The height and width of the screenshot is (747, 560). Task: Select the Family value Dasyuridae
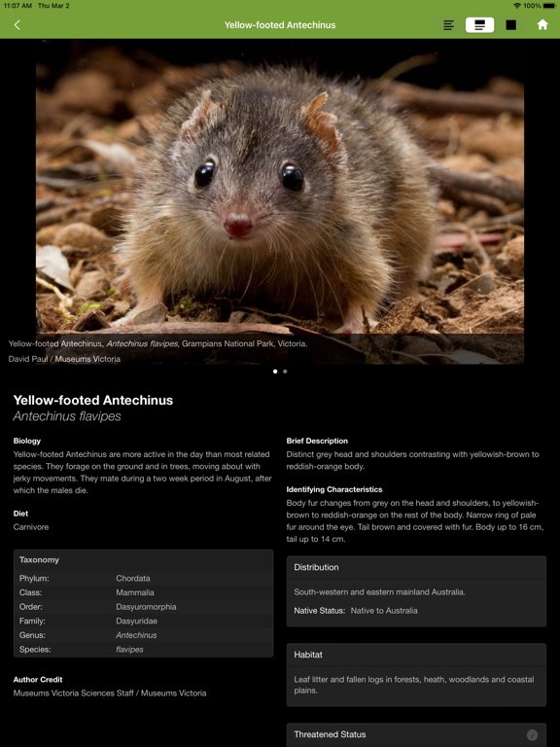pyautogui.click(x=136, y=621)
